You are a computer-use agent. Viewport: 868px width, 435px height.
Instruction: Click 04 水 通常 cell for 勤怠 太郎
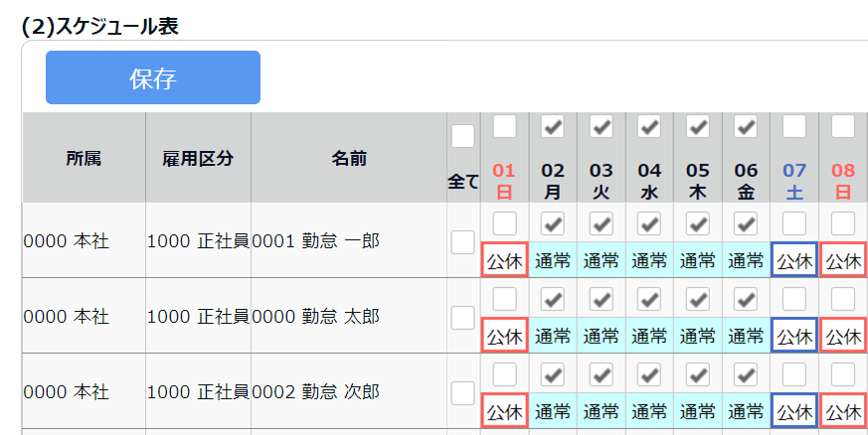tap(649, 336)
